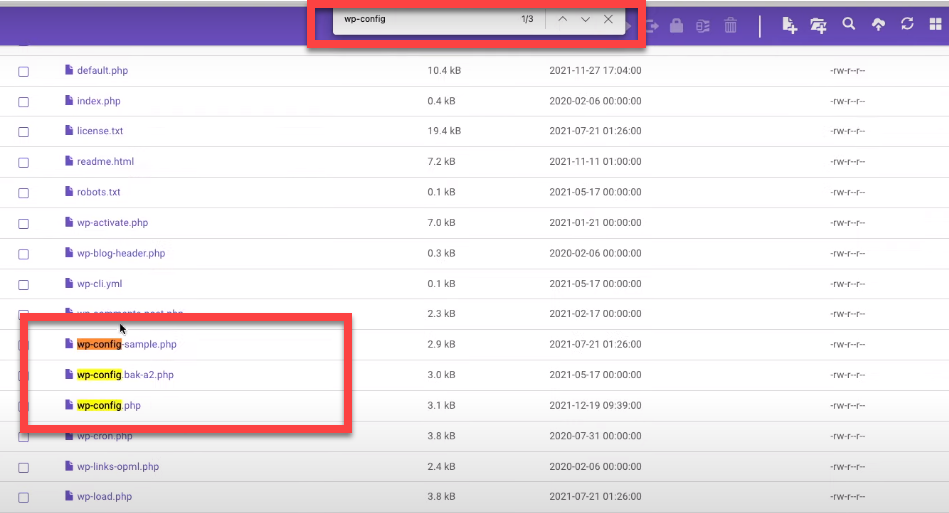Click the 19.4 kB size value

pyautogui.click(x=444, y=131)
